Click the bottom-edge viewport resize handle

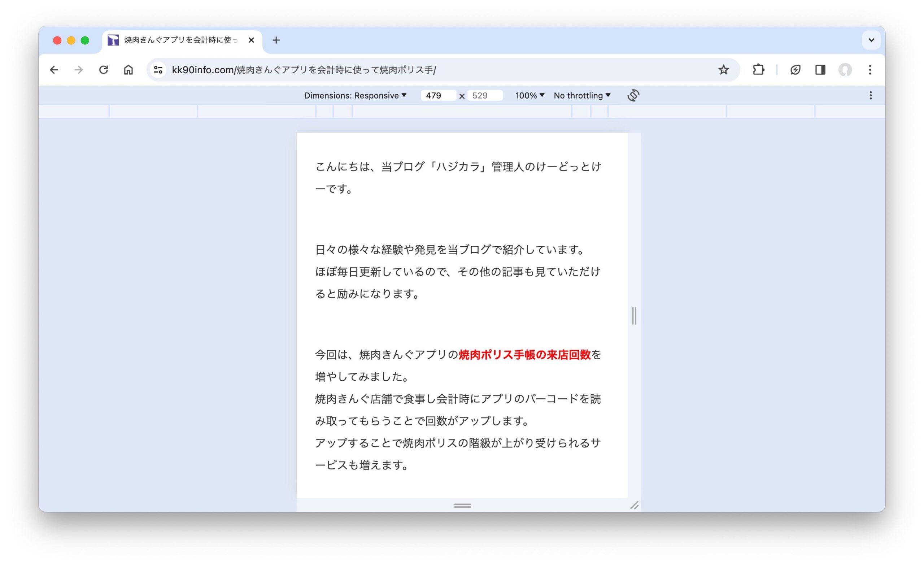[x=462, y=505]
